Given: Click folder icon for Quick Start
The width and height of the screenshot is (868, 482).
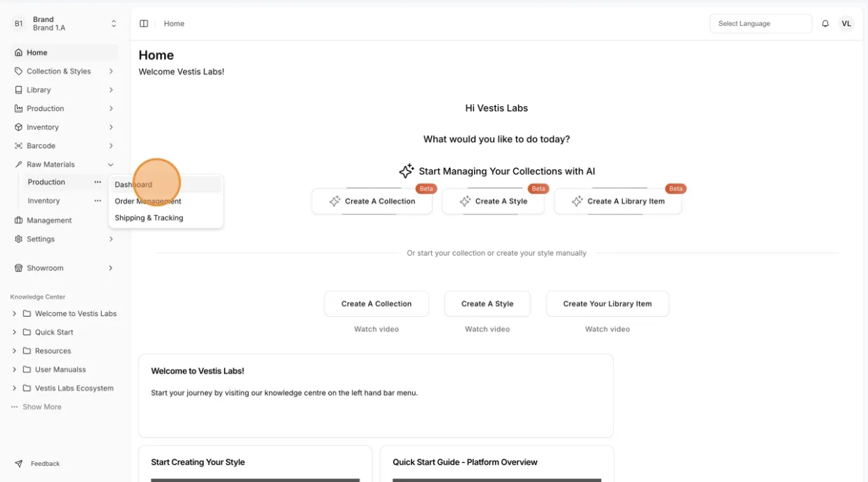Looking at the screenshot, I should click(27, 332).
